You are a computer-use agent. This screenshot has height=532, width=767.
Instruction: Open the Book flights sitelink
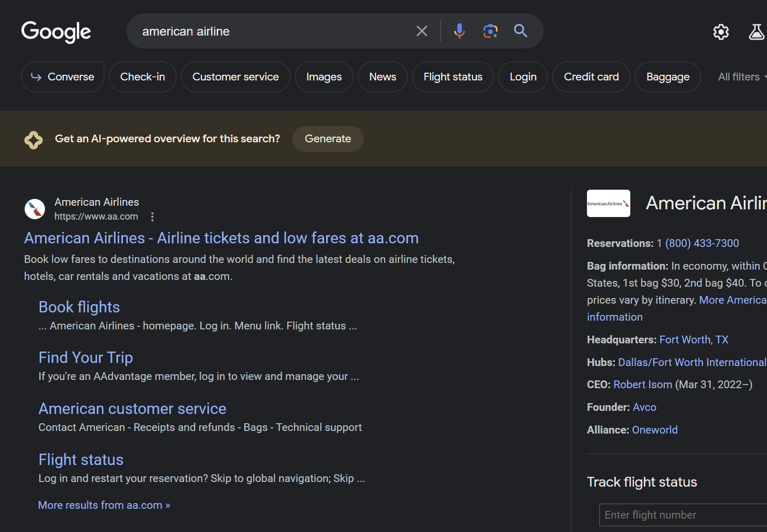79,307
